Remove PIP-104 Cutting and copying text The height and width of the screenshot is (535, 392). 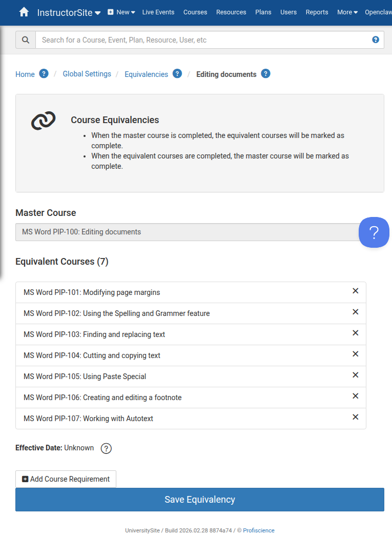pos(355,354)
